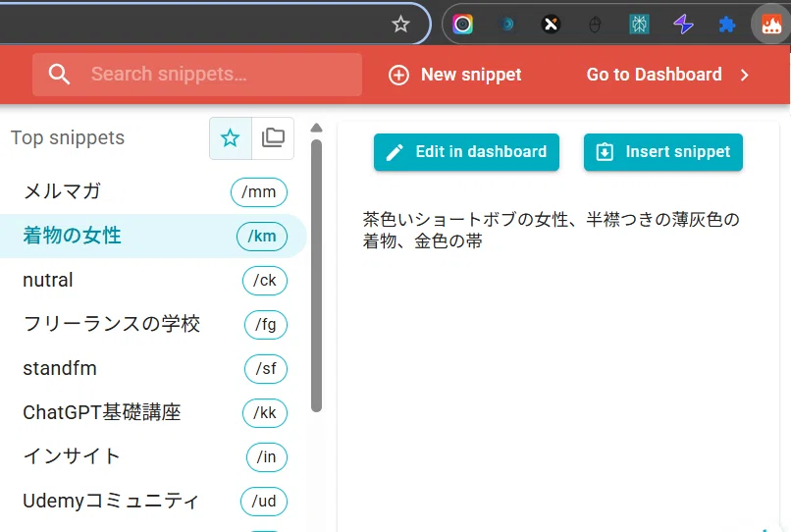Image resolution: width=791 pixels, height=532 pixels.
Task: Open the mouse-shaped extension icon
Action: click(595, 24)
